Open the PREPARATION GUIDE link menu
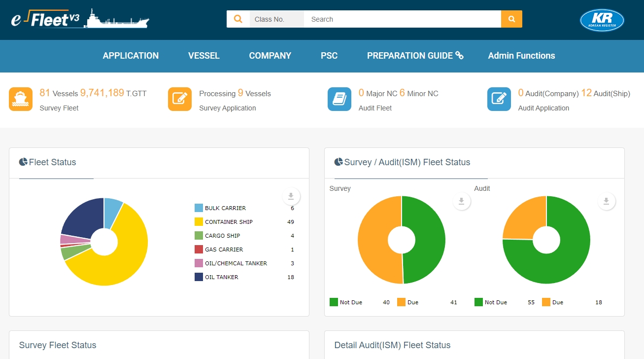This screenshot has width=644, height=359. [x=415, y=56]
